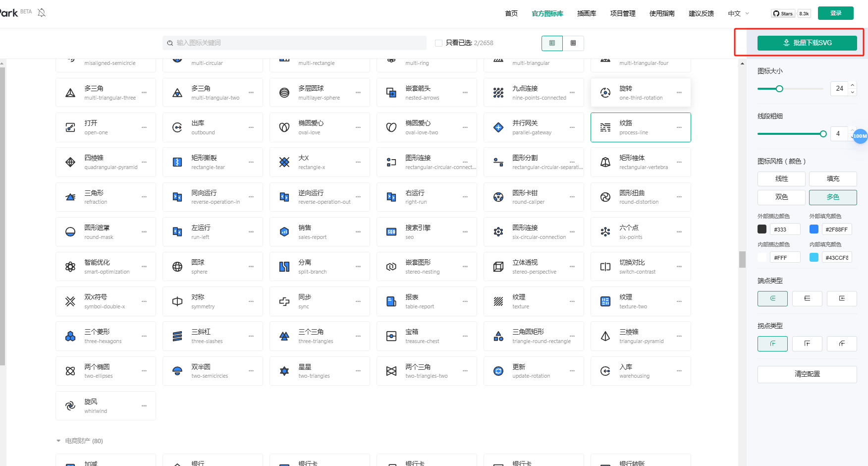
Task: Click the six-points icon
Action: (x=641, y=232)
